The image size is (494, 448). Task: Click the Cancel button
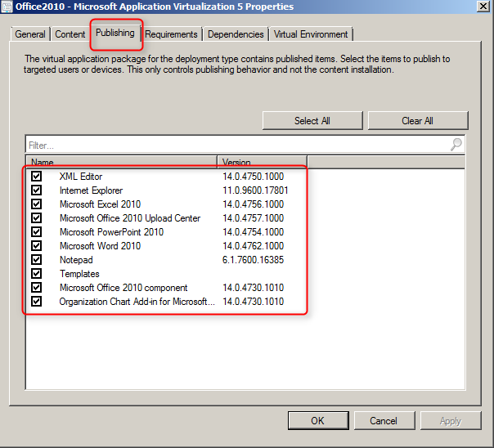384,420
